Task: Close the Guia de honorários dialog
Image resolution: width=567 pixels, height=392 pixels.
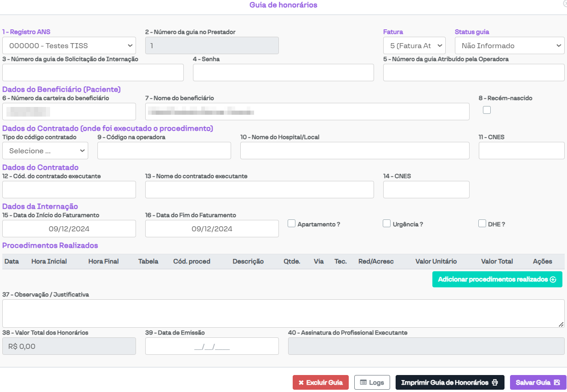Action: pos(565,4)
